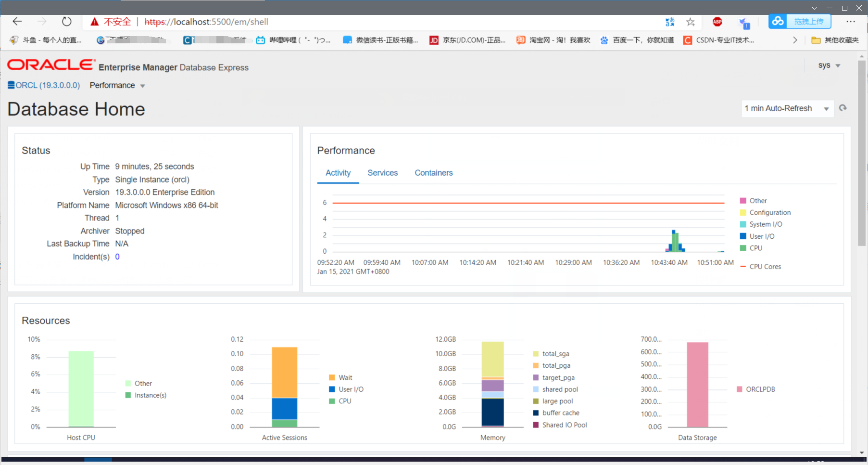Go back with the browser back arrow
Screen dimensions: 868x465
pos(17,22)
